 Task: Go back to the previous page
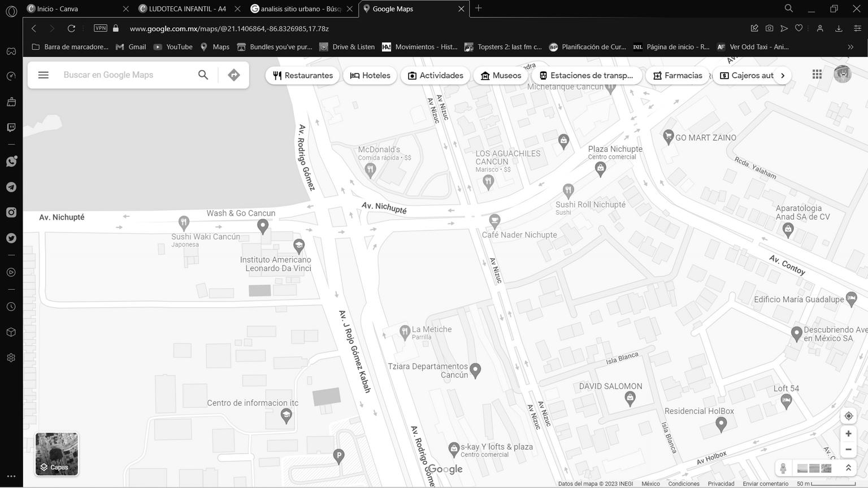click(x=34, y=28)
